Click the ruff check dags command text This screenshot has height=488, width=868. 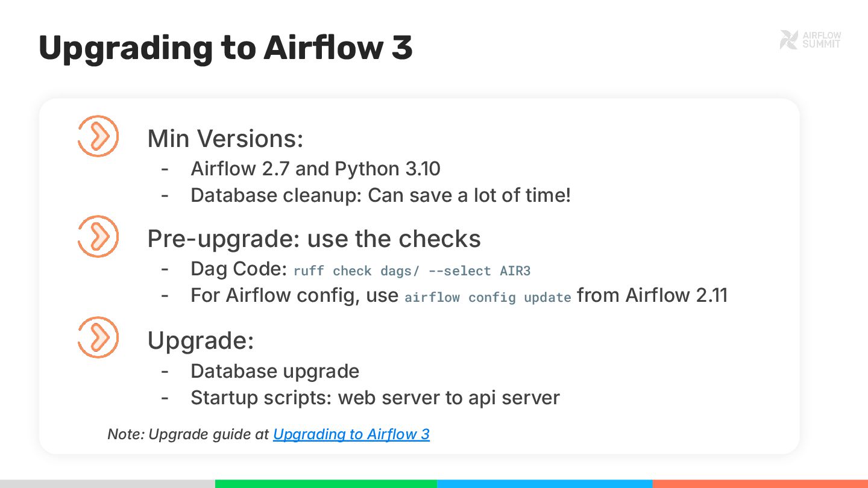click(x=412, y=271)
